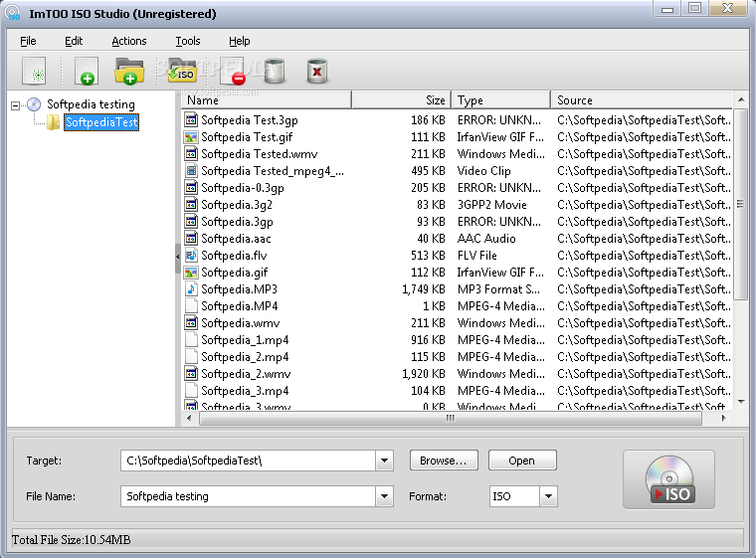Sort by the Size column header
This screenshot has height=558, width=756.
(401, 100)
